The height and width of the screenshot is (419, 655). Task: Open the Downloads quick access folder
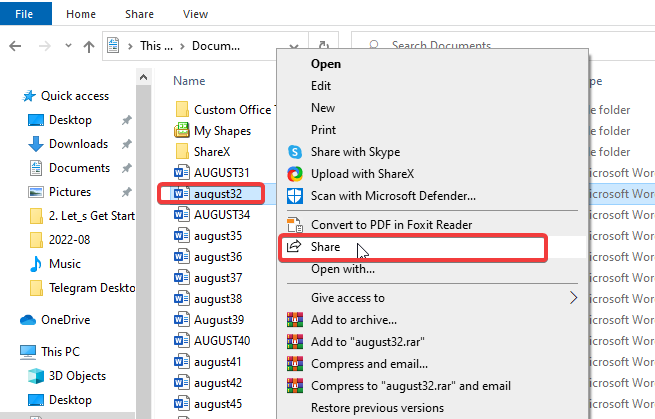click(x=78, y=144)
